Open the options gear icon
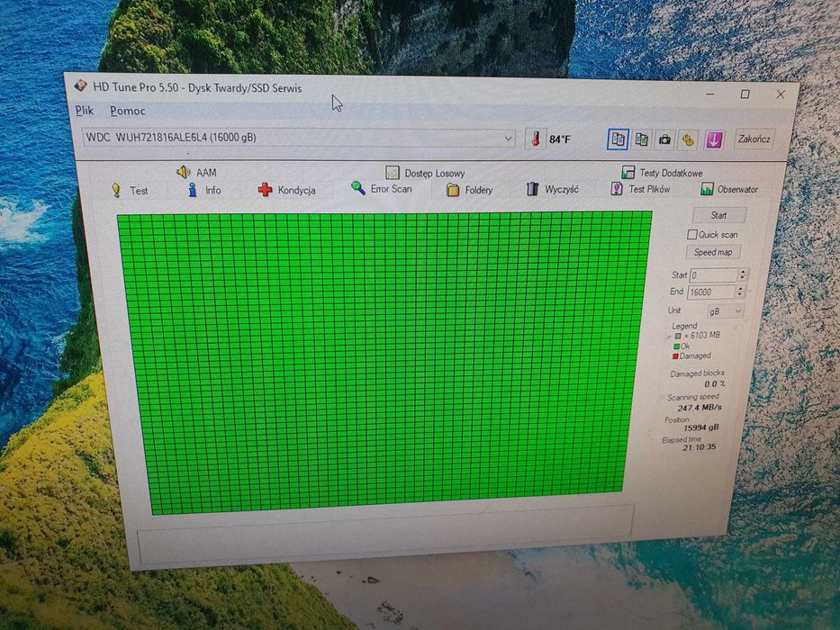Viewport: 840px width, 630px height. [688, 140]
